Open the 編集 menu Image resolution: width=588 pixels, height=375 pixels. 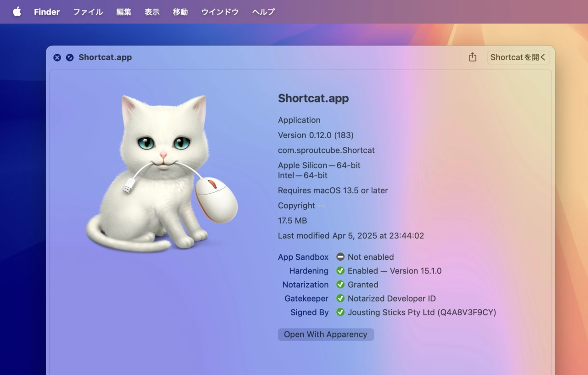click(x=124, y=12)
